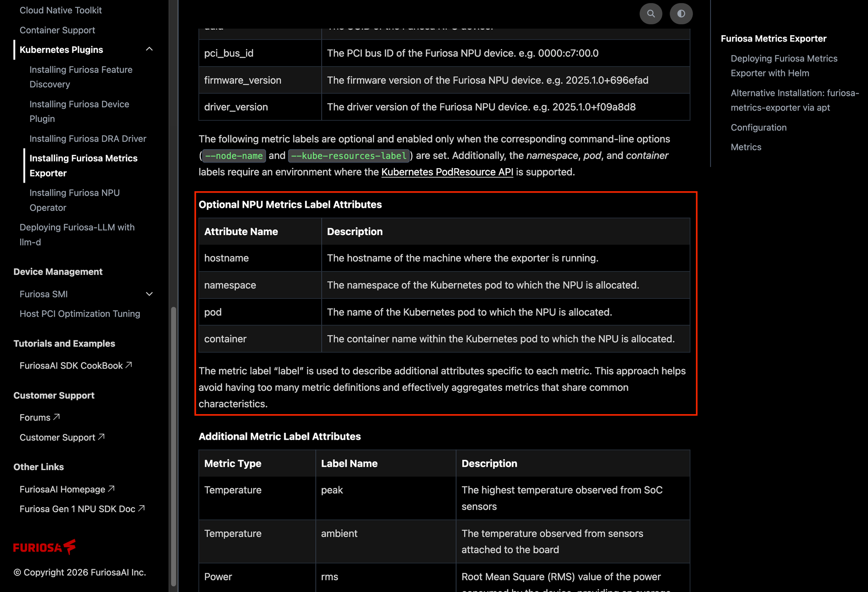Screen dimensions: 868x592
Task: Go to Installing Furiosa DRA Driver page
Action: (x=88, y=138)
